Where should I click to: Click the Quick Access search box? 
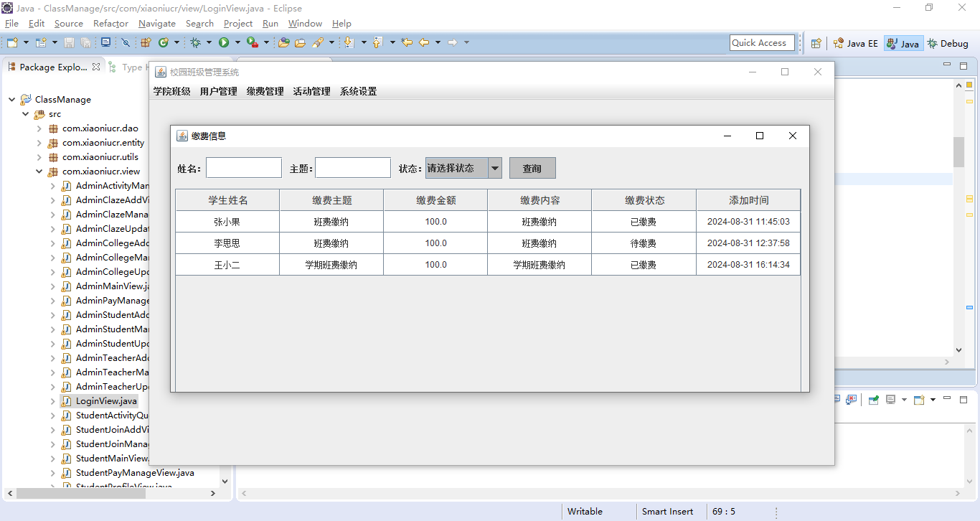[x=762, y=43]
